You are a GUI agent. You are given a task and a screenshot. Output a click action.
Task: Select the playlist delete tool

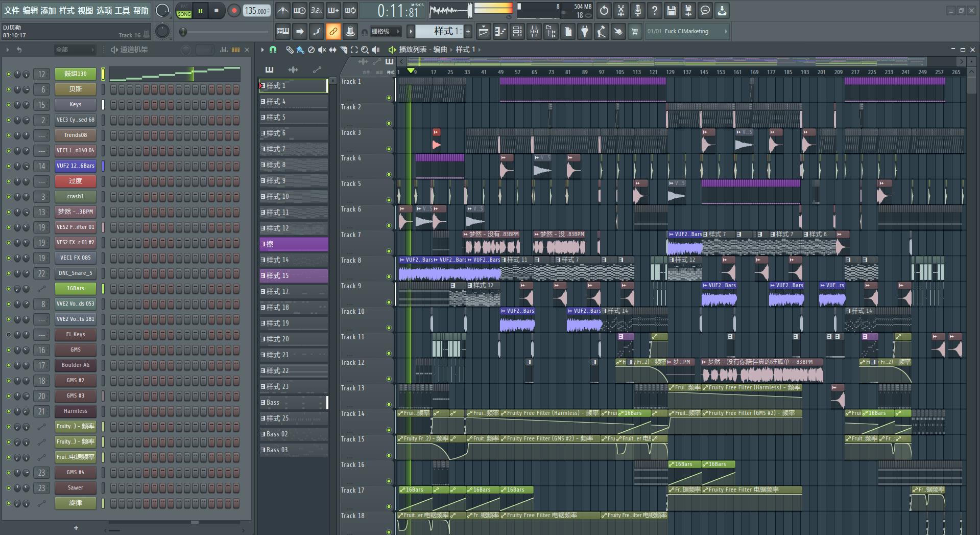[x=311, y=50]
